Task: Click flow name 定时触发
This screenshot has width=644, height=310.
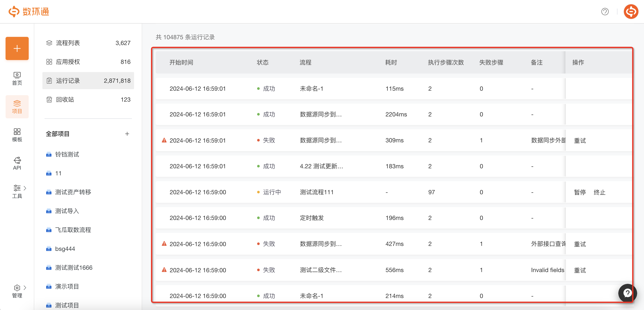Action: [x=312, y=218]
